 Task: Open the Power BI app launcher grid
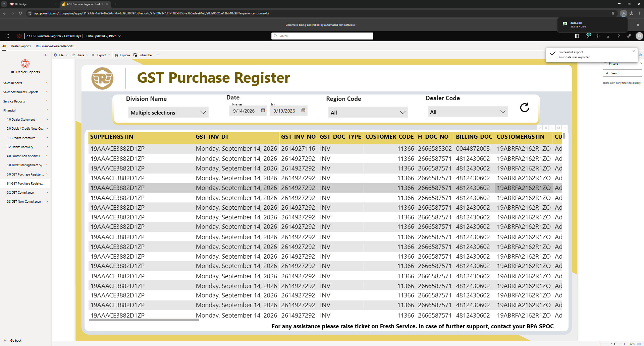click(7, 36)
